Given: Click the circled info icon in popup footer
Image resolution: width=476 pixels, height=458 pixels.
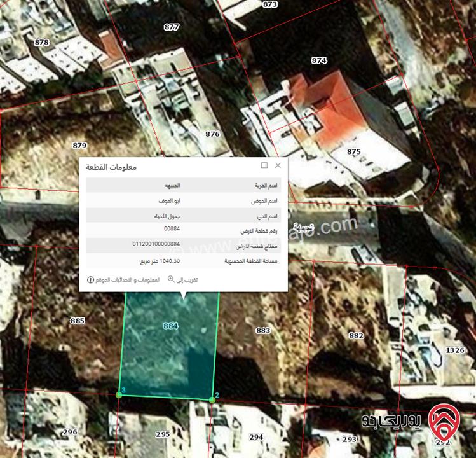Looking at the screenshot, I should pyautogui.click(x=91, y=279).
